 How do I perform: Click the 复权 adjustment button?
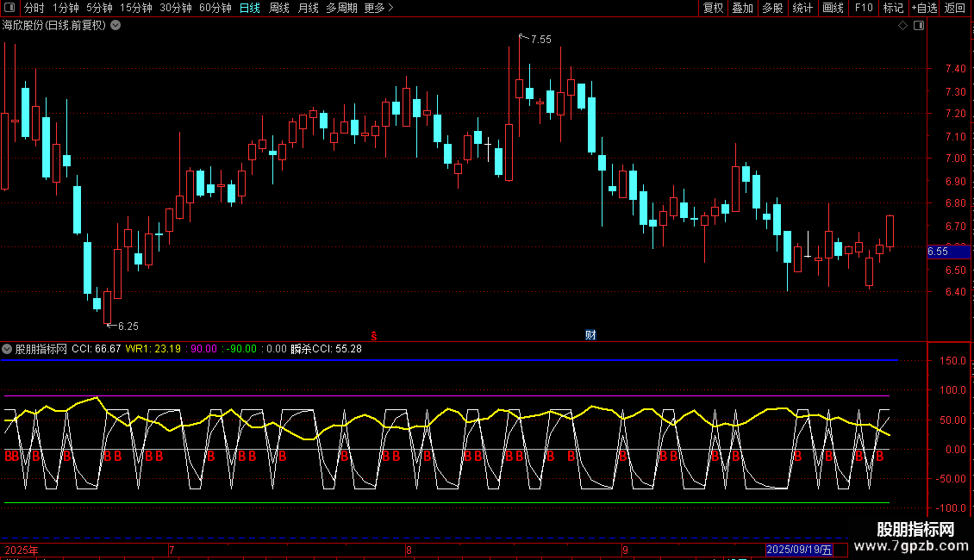714,8
